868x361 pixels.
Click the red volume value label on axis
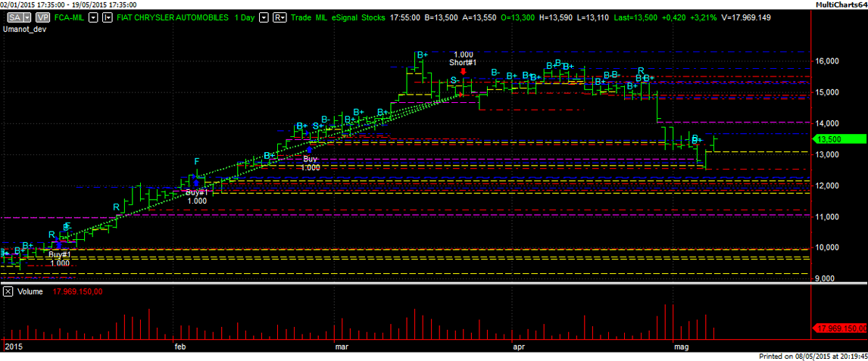tap(838, 328)
